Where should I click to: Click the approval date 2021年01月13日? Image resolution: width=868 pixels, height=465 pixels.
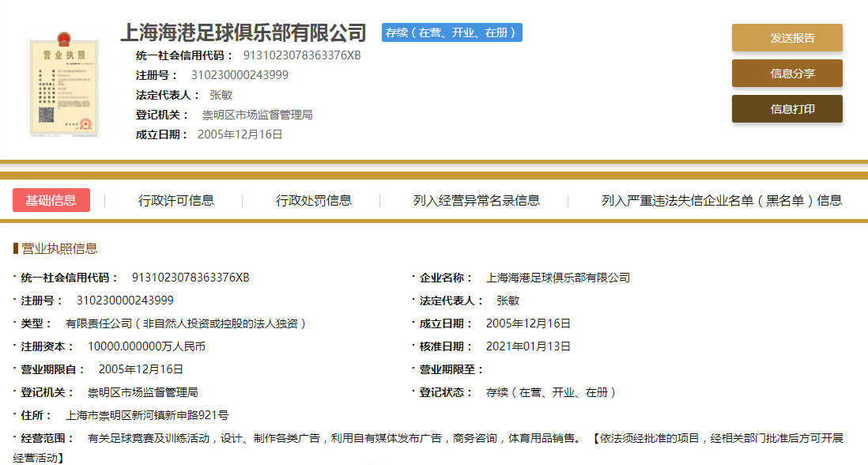tap(528, 346)
